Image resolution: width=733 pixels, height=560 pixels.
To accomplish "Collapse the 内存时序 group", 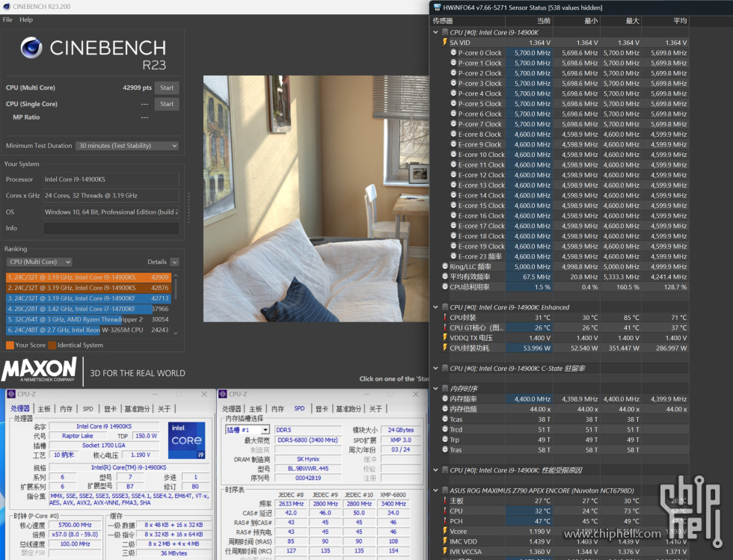I will coord(435,389).
